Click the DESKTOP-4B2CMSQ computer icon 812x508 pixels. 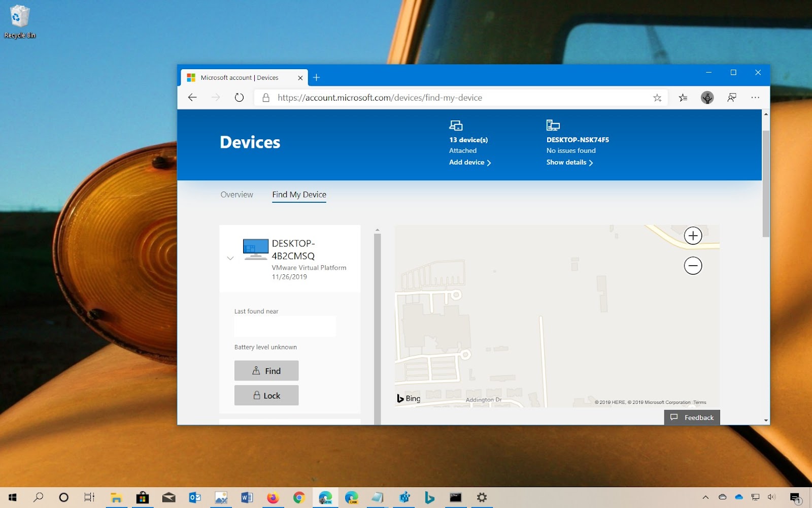pos(256,249)
